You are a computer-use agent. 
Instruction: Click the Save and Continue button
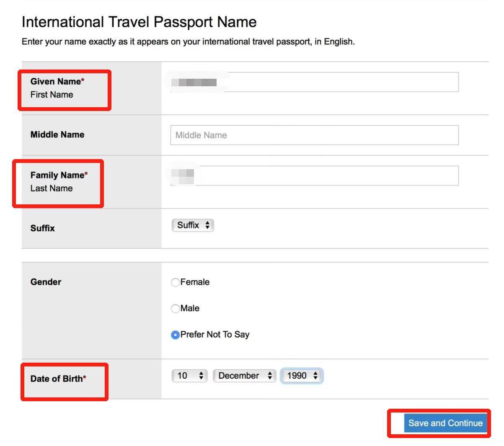445,423
